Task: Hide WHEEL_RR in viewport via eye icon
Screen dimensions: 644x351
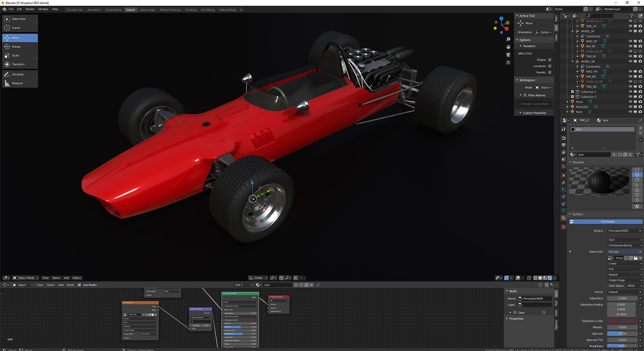Action: point(630,61)
